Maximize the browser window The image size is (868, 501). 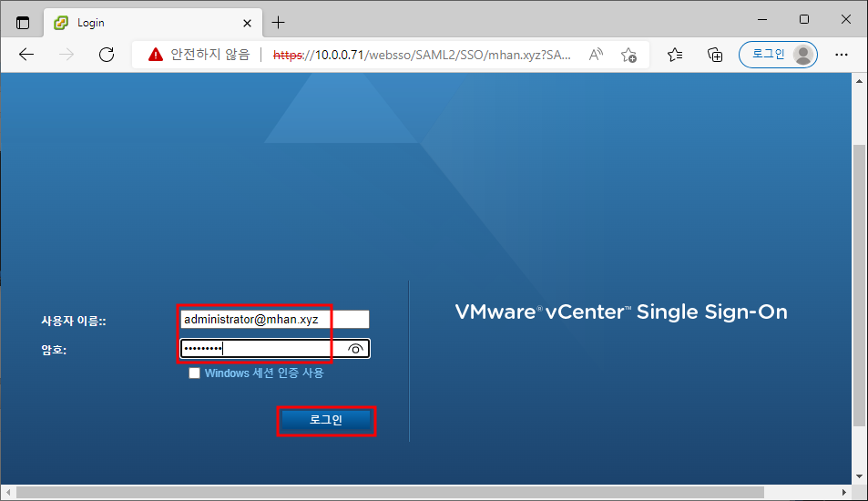[x=804, y=19]
